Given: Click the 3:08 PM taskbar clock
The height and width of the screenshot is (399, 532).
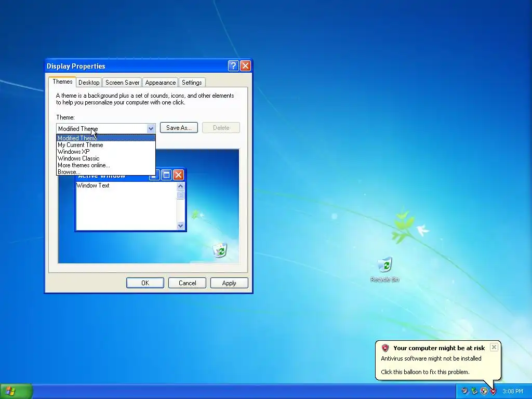Looking at the screenshot, I should point(513,391).
